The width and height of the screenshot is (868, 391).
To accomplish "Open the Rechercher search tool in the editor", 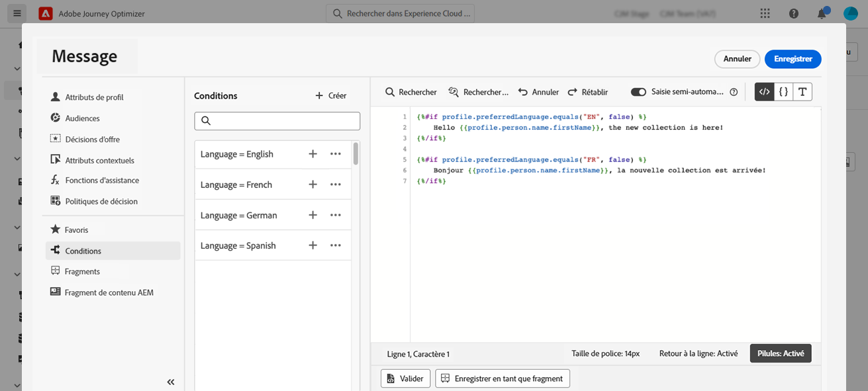I will tap(411, 92).
